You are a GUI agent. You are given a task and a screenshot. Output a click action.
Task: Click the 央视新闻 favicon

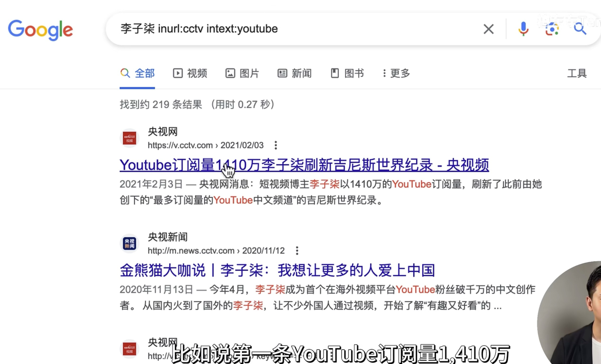pyautogui.click(x=129, y=244)
